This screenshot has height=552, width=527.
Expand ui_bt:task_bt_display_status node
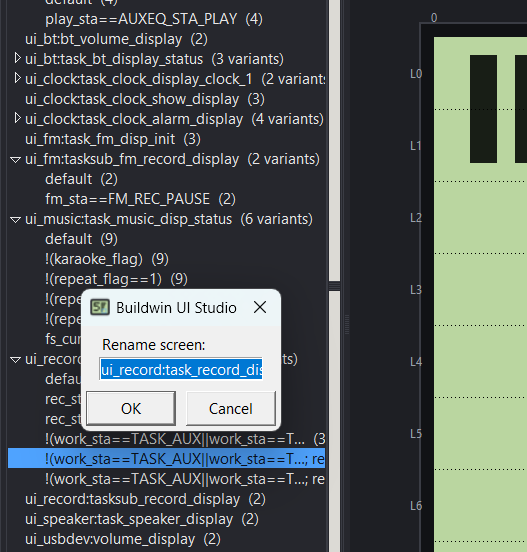pyautogui.click(x=17, y=58)
